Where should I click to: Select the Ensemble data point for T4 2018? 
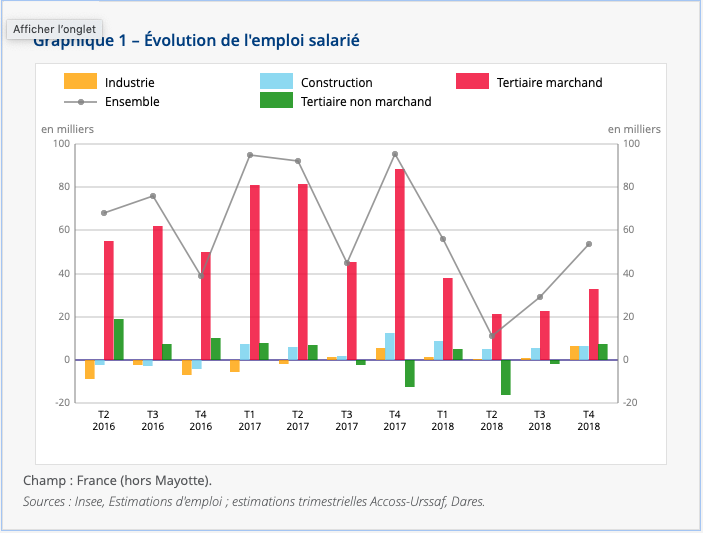click(x=589, y=244)
